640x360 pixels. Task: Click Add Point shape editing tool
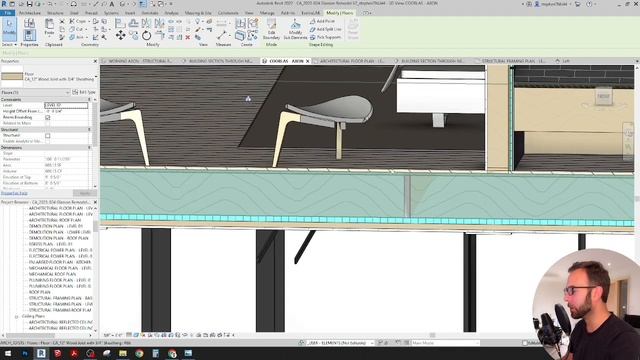[322, 21]
